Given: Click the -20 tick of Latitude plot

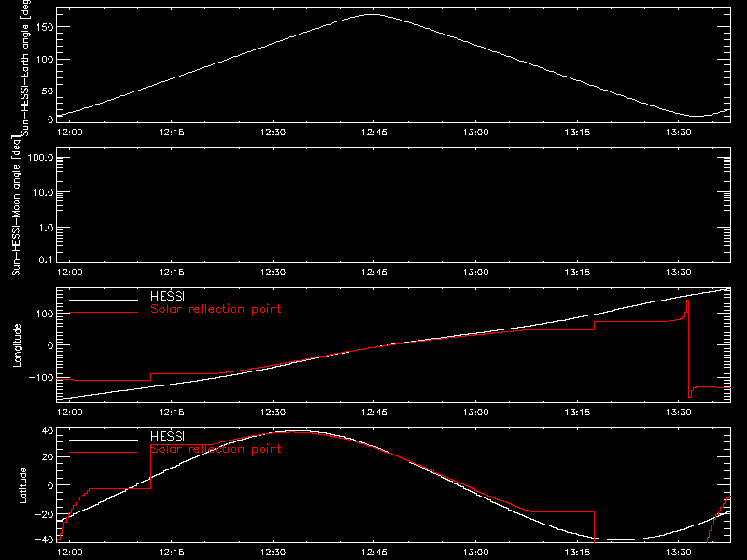Looking at the screenshot, I should click(44, 515).
